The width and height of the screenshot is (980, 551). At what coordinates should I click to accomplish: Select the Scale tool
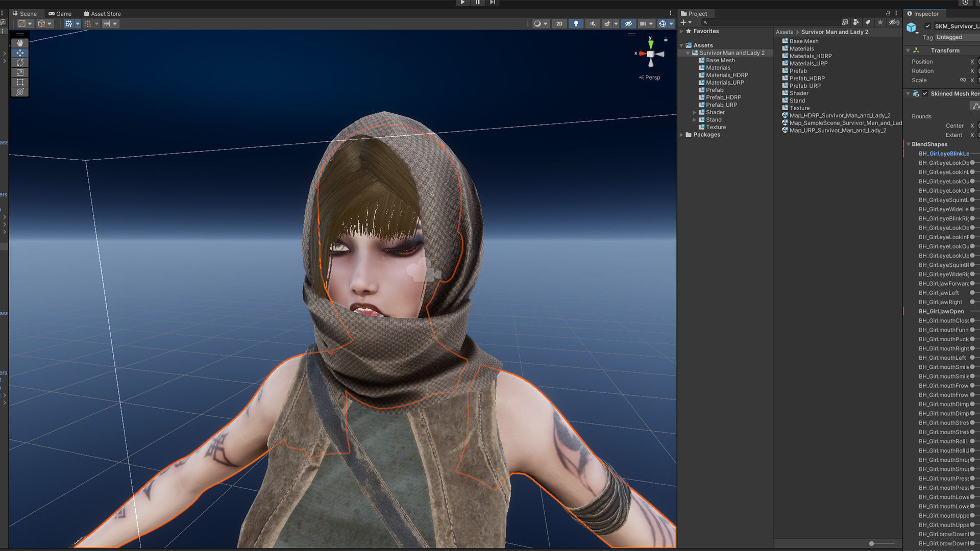coord(20,72)
